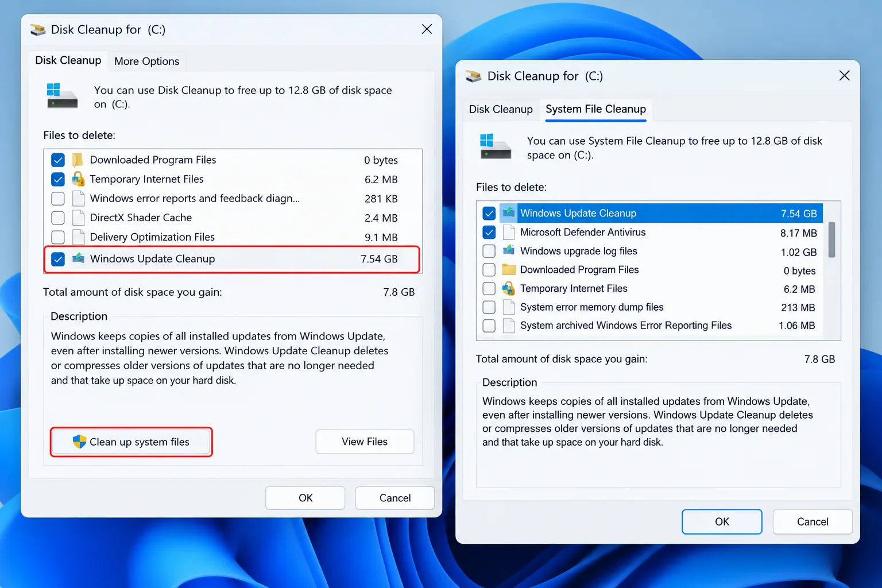The width and height of the screenshot is (882, 588).
Task: Click the Downloaded Program Files folder icon in left dialog
Action: [x=78, y=160]
